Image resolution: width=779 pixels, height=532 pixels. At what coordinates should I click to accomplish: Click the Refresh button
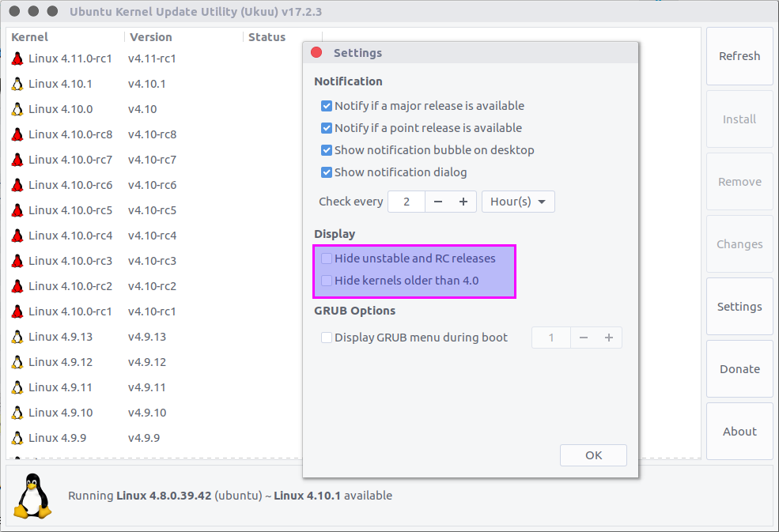[x=739, y=56]
